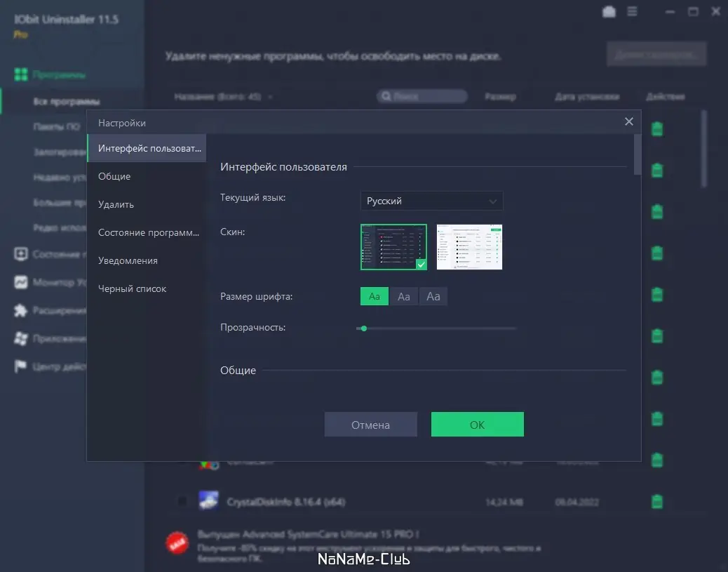Click the Состояние sidebar icon
Viewport: 728px width, 572px height.
(x=21, y=254)
